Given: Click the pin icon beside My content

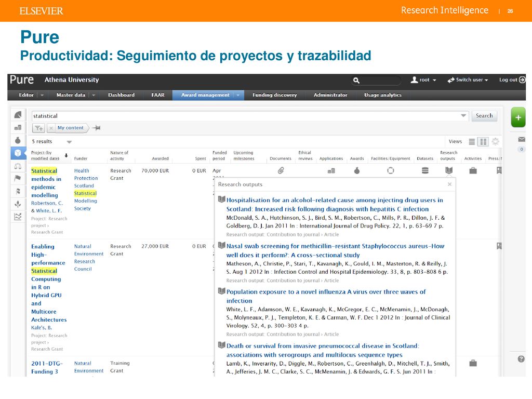Looking at the screenshot, I should [x=97, y=128].
